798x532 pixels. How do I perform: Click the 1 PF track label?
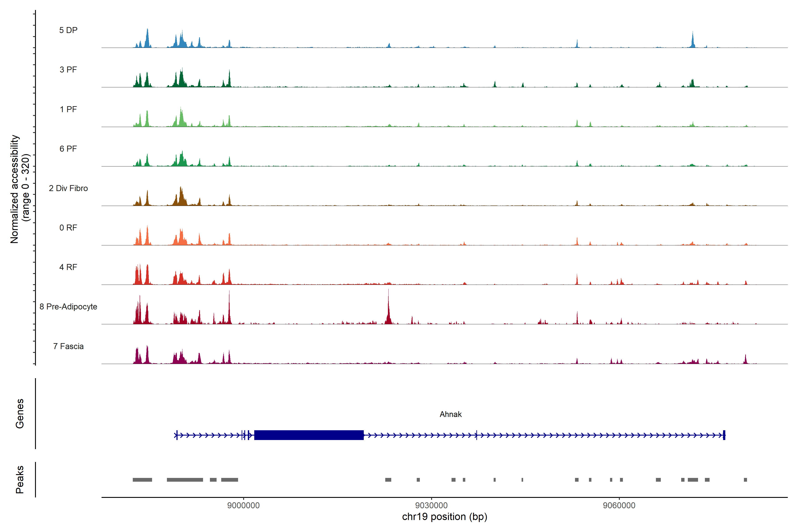tap(68, 109)
